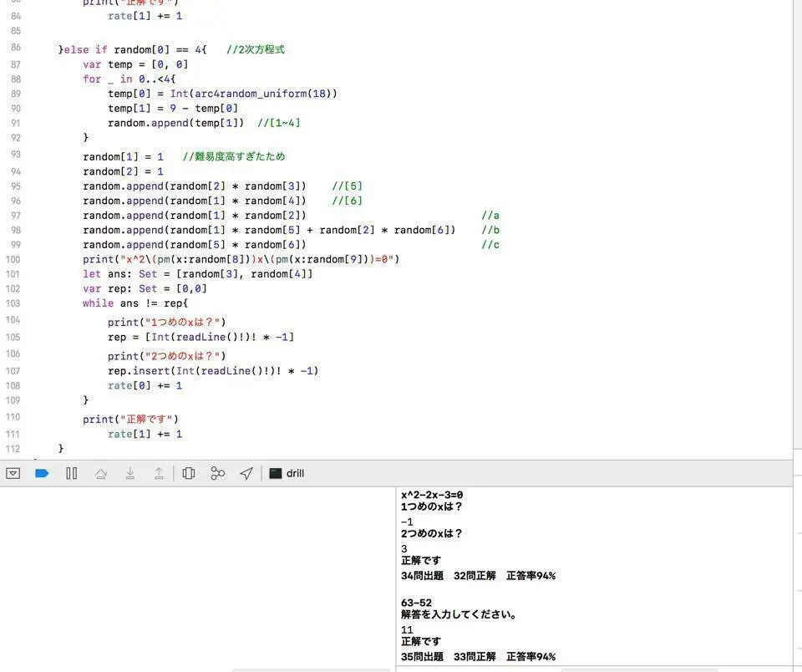Click the print("x^2\(pm..." statement on line 100
The height and width of the screenshot is (672, 802).
[241, 259]
